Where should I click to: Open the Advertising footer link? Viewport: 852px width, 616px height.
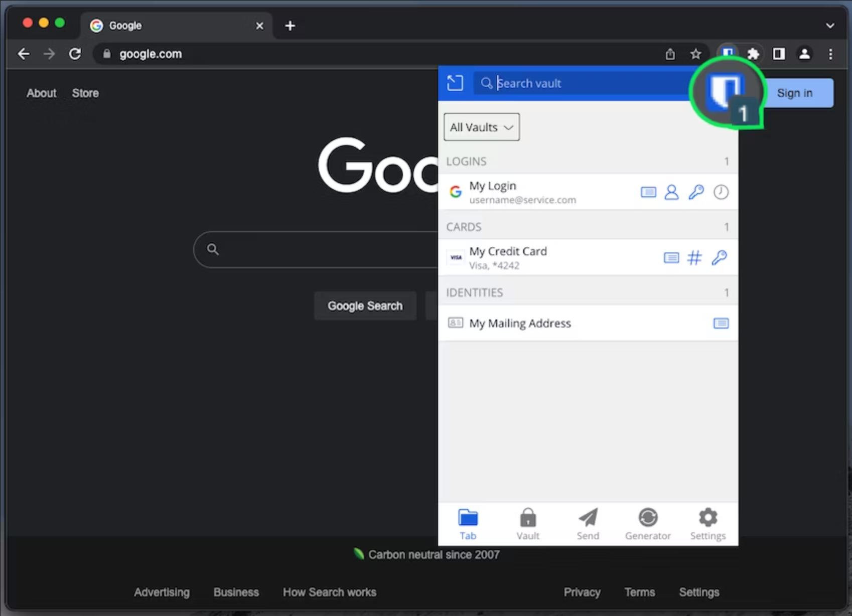point(162,592)
